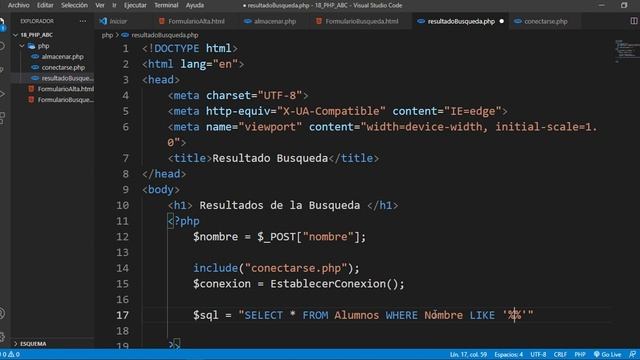Restore the VS Code window
This screenshot has height=360, width=640.
[624, 5]
